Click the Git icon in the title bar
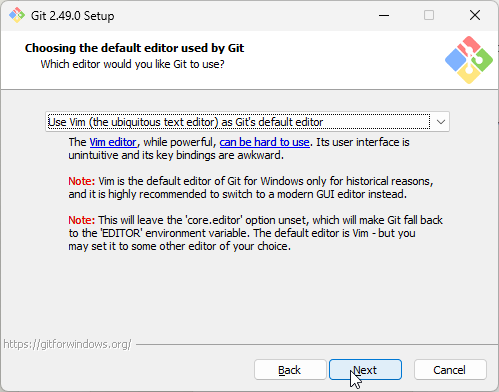 click(17, 15)
